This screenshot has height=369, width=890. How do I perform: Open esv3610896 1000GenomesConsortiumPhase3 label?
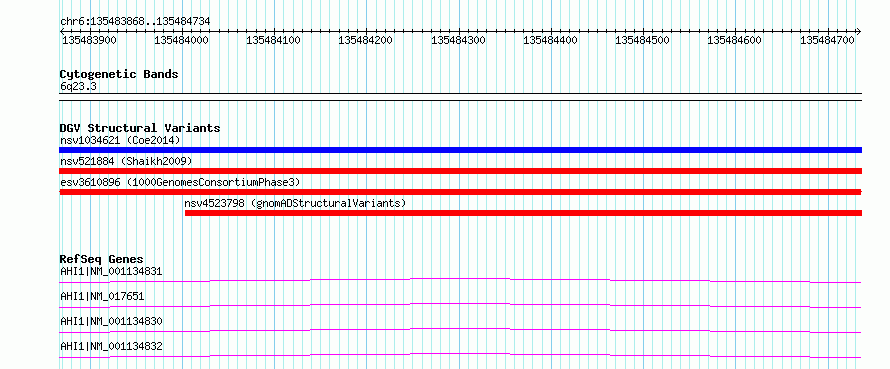point(180,182)
